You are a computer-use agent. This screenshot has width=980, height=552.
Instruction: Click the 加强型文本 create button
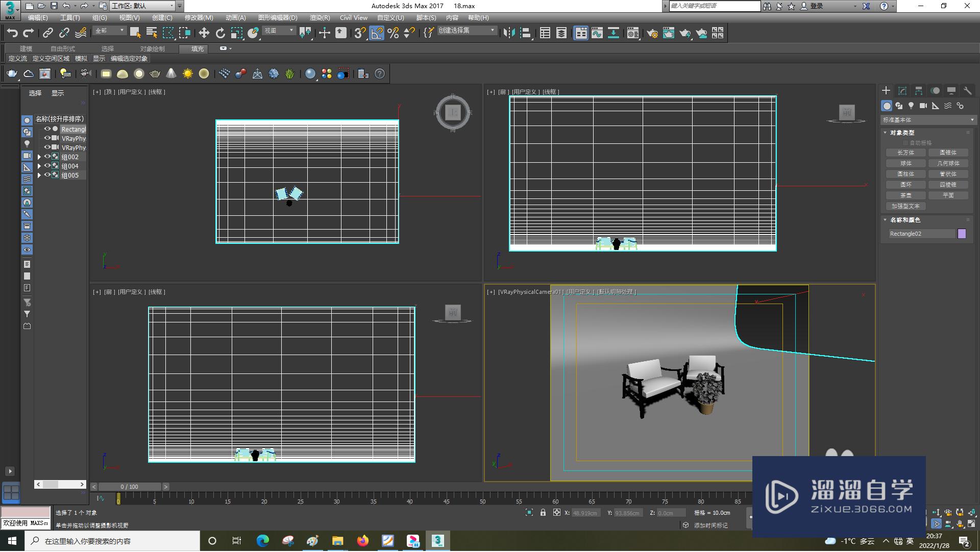(905, 206)
